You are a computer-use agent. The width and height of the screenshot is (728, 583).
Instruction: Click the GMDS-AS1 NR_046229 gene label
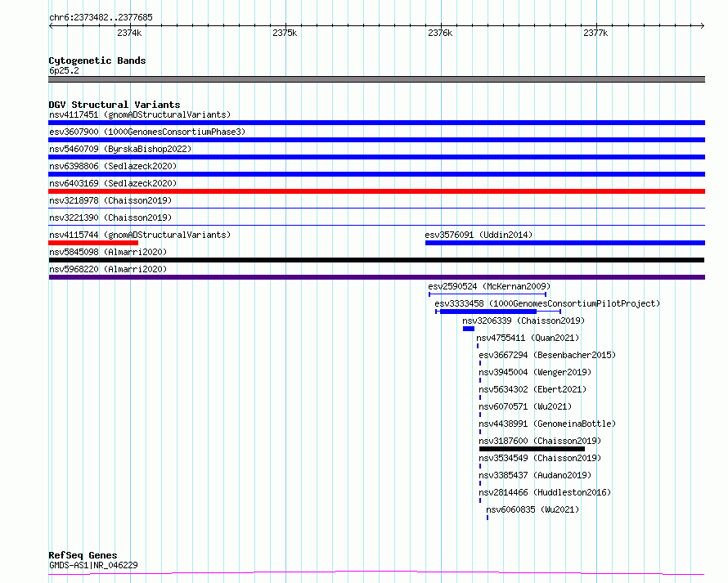click(93, 565)
